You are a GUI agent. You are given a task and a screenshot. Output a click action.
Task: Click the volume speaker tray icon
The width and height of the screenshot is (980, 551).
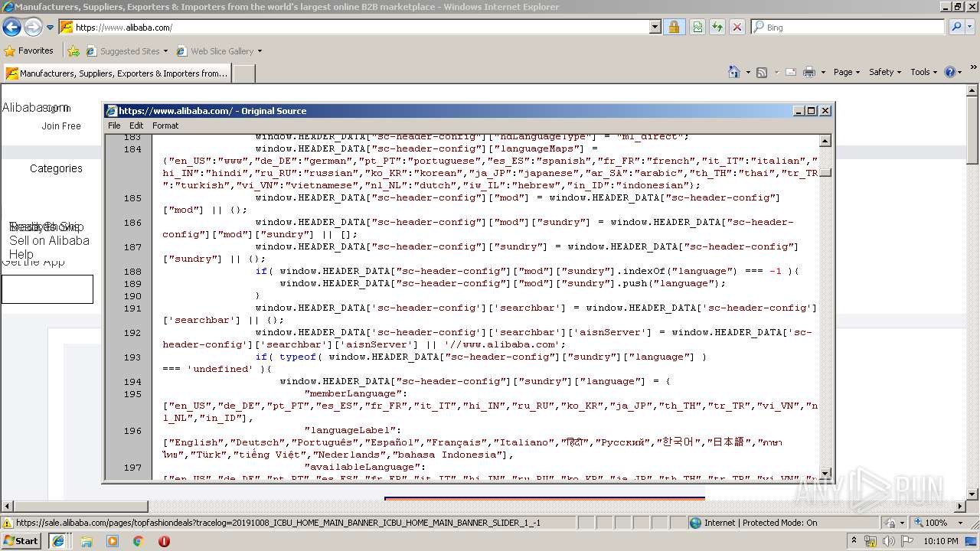889,541
